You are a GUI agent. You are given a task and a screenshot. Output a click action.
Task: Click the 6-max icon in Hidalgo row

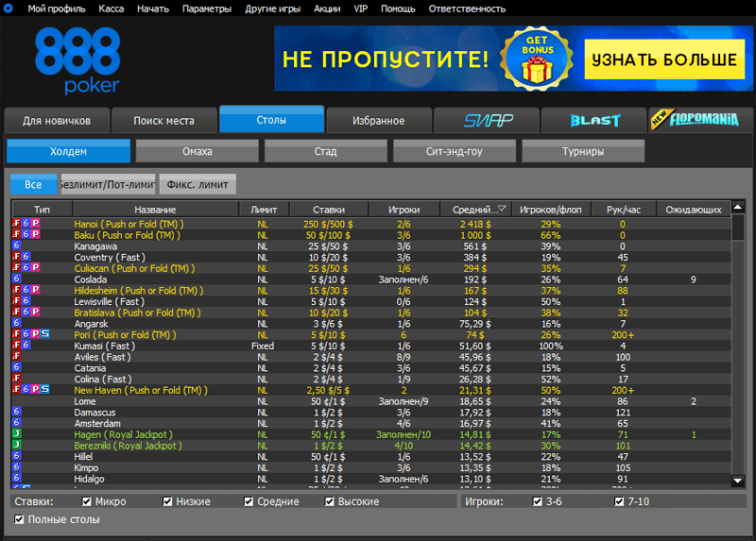click(x=16, y=478)
